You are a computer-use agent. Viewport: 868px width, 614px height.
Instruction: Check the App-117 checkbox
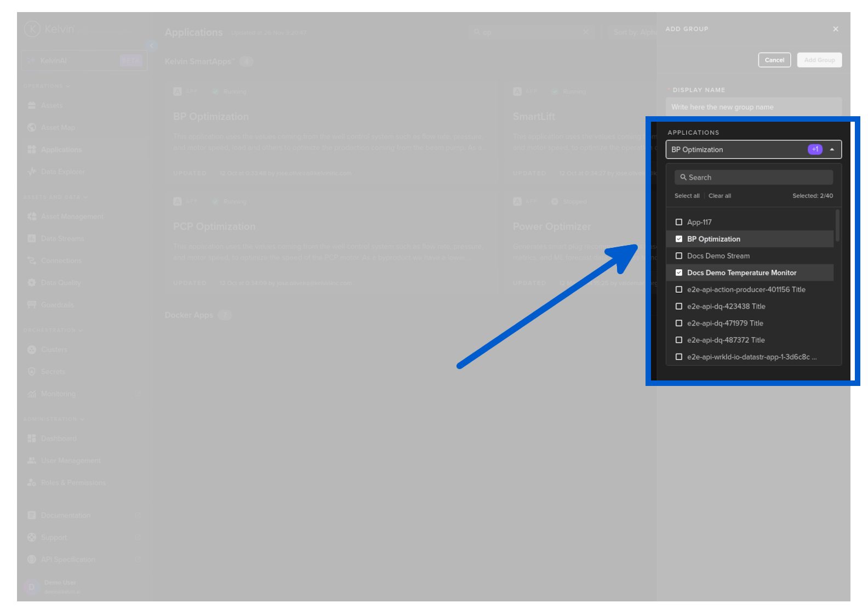coord(679,223)
